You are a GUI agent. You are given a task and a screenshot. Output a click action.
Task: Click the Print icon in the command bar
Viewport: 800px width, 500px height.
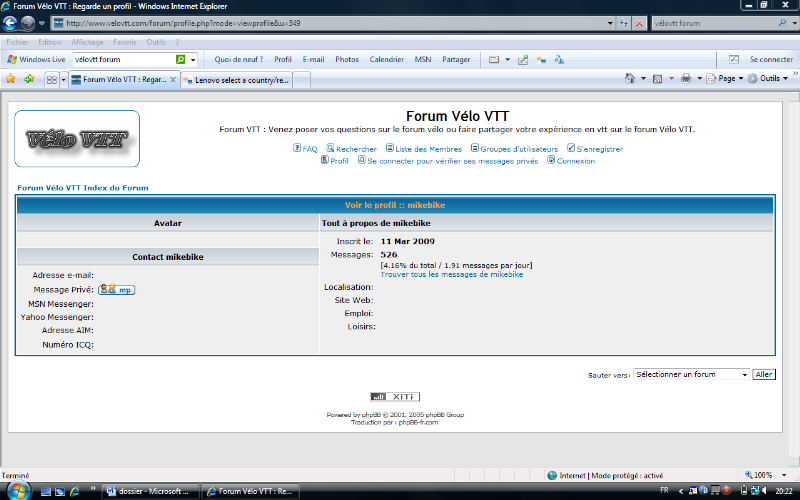point(686,78)
